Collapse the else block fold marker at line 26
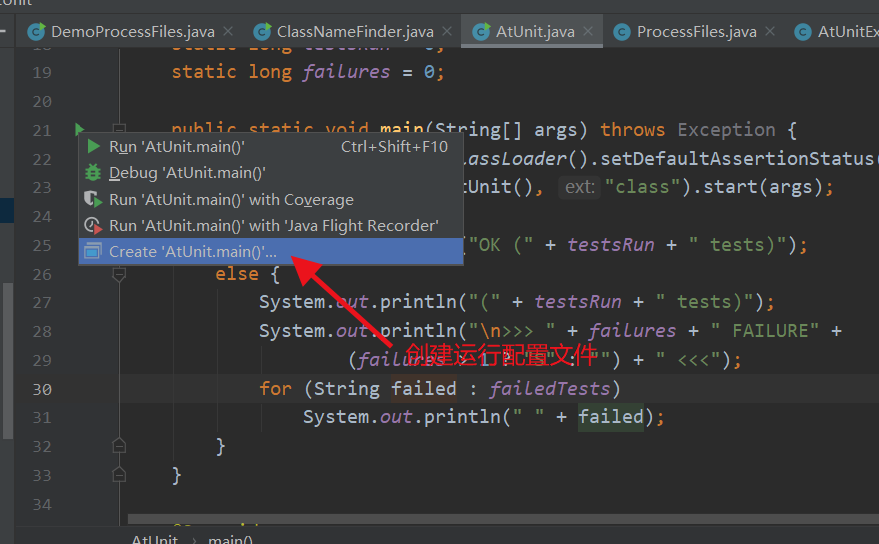 (119, 274)
